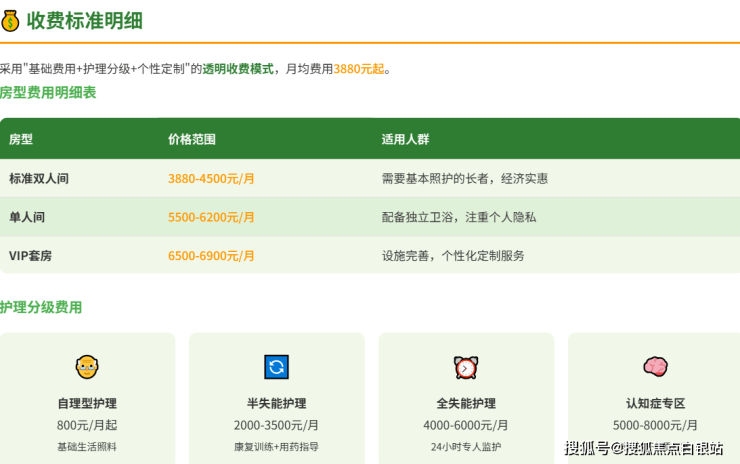Click the 3880元起 orange price text
The height and width of the screenshot is (464, 740).
pyautogui.click(x=358, y=69)
